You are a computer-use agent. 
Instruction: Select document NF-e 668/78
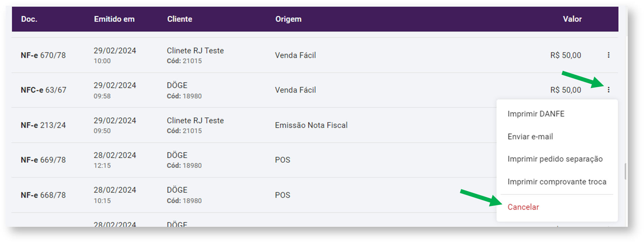(43, 195)
